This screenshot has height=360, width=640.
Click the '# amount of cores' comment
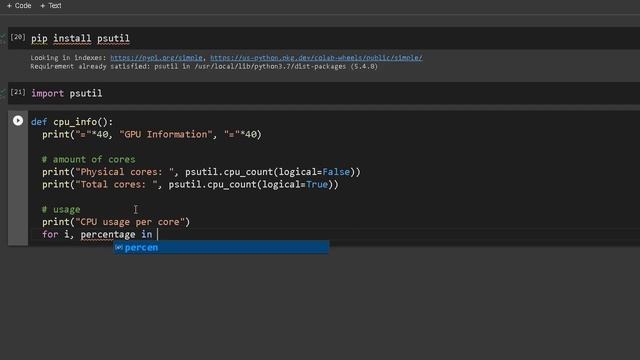click(89, 159)
